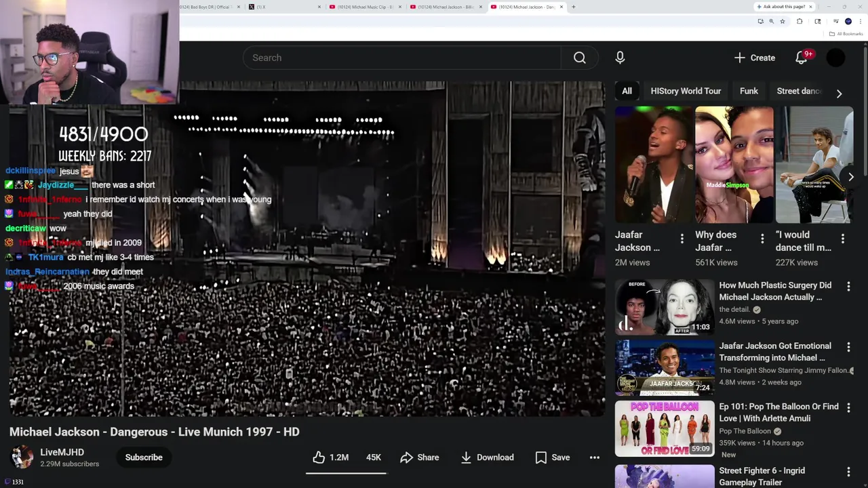Open the LiveMJHD channel avatar
The height and width of the screenshot is (488, 868).
pos(22,457)
